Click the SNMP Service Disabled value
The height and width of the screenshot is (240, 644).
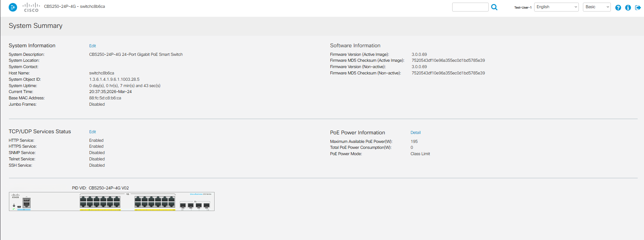(x=97, y=153)
